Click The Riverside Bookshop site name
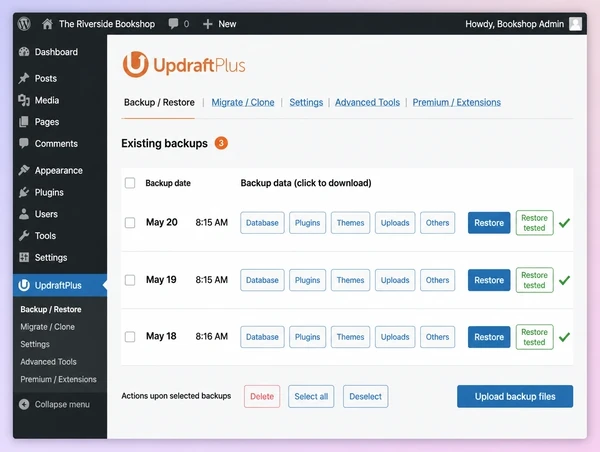This screenshot has width=600, height=452. point(107,24)
